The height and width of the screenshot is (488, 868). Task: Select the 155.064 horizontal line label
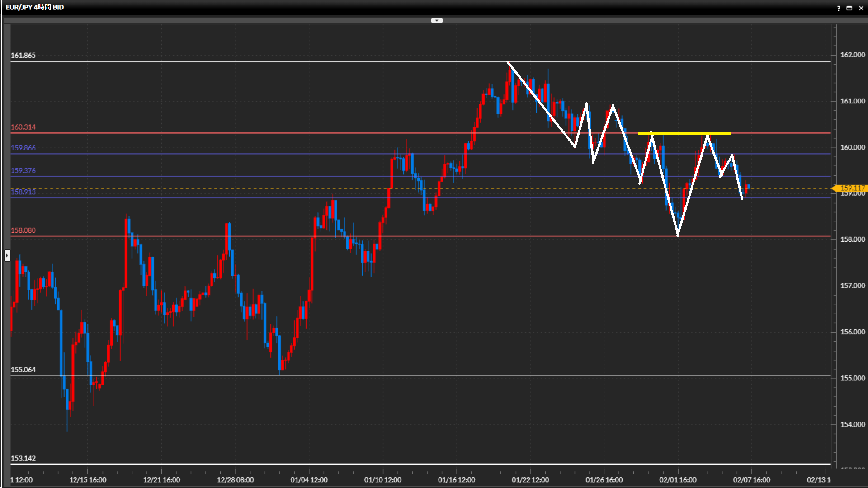coord(23,370)
